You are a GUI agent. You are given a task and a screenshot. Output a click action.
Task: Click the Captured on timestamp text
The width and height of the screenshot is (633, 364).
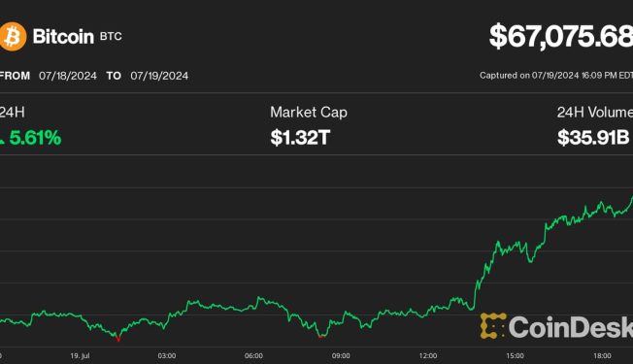pos(556,76)
